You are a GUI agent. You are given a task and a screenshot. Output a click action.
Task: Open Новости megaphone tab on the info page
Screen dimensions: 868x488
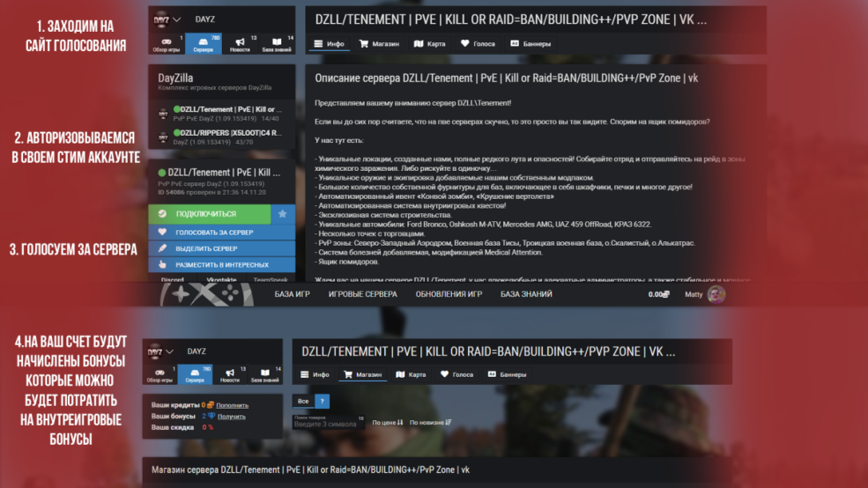click(240, 44)
